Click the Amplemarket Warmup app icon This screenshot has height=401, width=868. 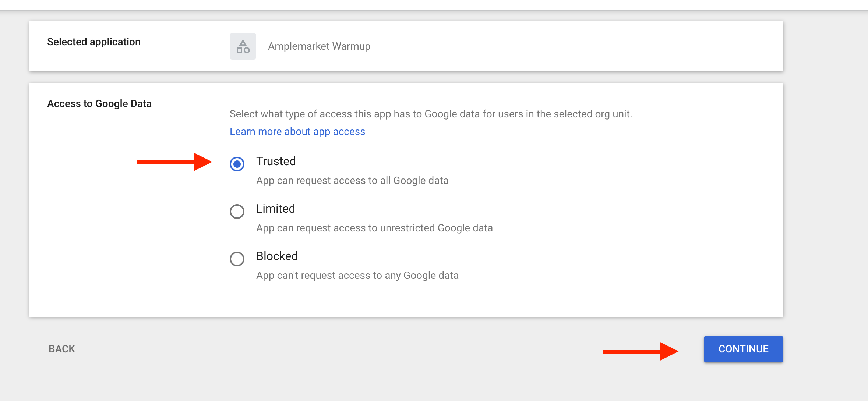tap(243, 46)
